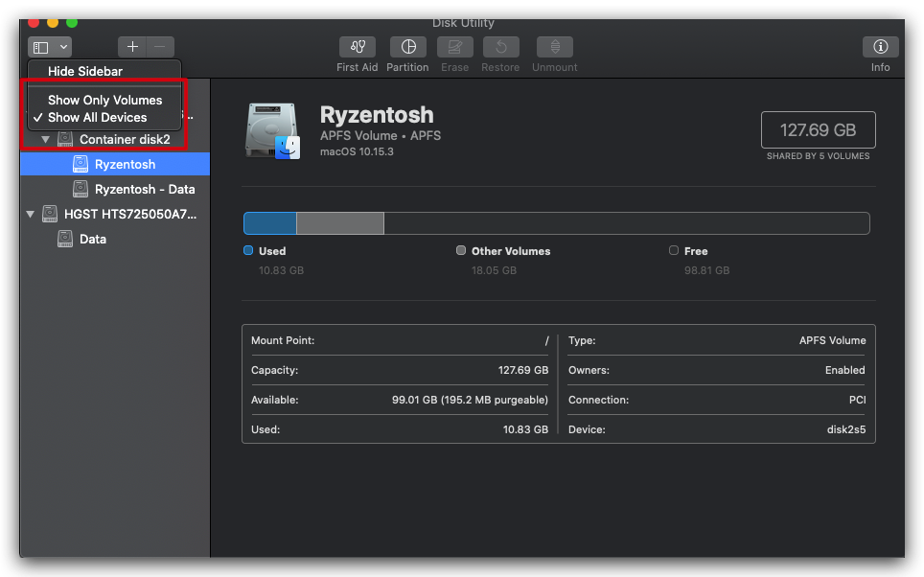
Task: Click the add volume plus button
Action: 132,47
